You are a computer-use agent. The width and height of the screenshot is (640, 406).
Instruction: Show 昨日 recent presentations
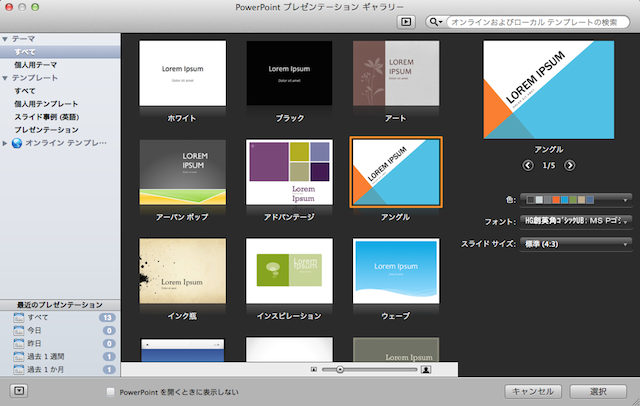click(60, 343)
